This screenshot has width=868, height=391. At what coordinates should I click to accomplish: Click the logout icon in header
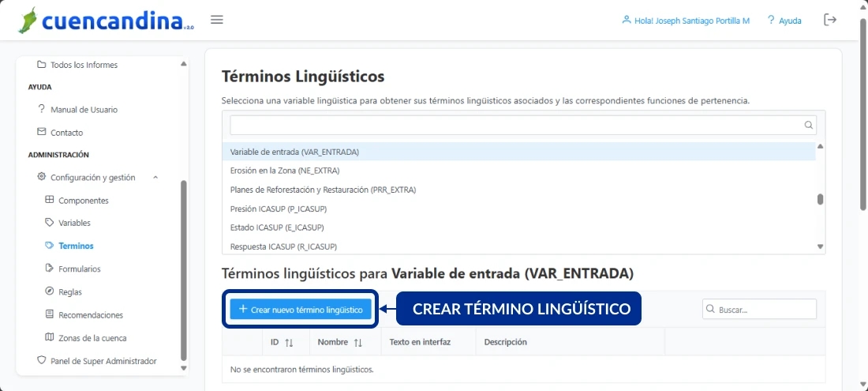tap(830, 20)
